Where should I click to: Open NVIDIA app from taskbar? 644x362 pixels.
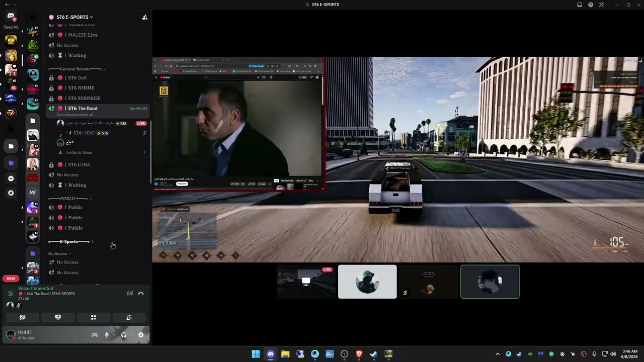coord(388,354)
